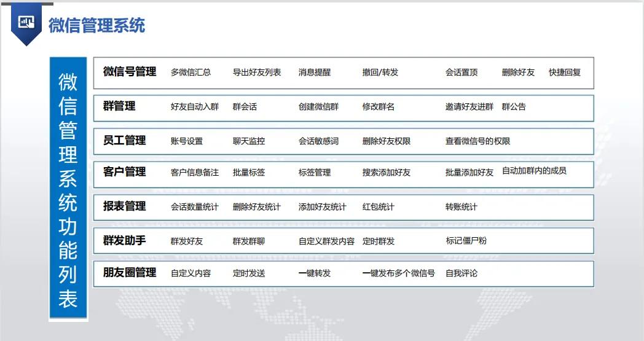
Task: Click 定时群发 feature text
Action: coord(379,241)
